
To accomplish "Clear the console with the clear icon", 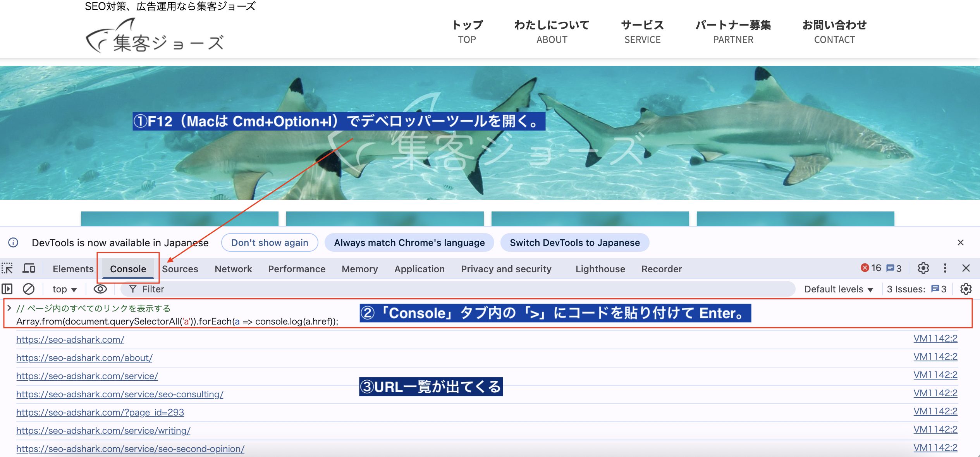I will tap(28, 289).
